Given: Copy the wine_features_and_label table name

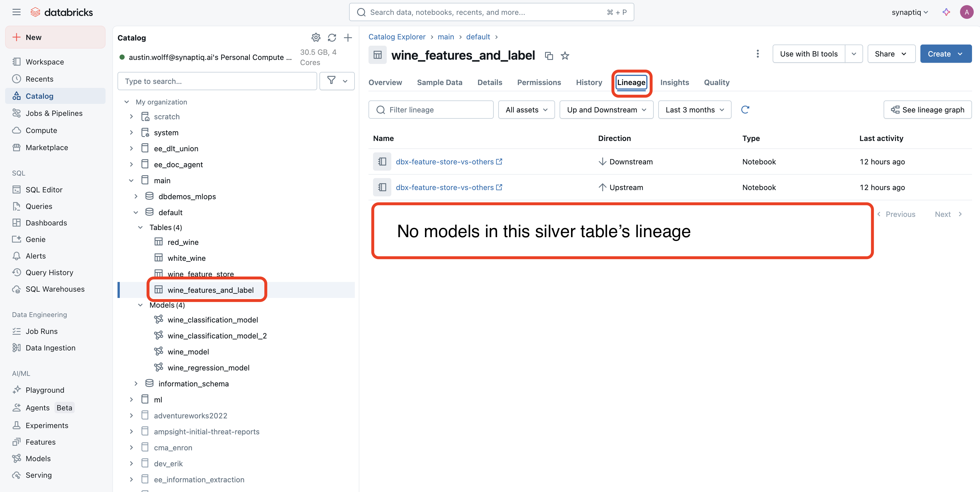Looking at the screenshot, I should pos(548,56).
